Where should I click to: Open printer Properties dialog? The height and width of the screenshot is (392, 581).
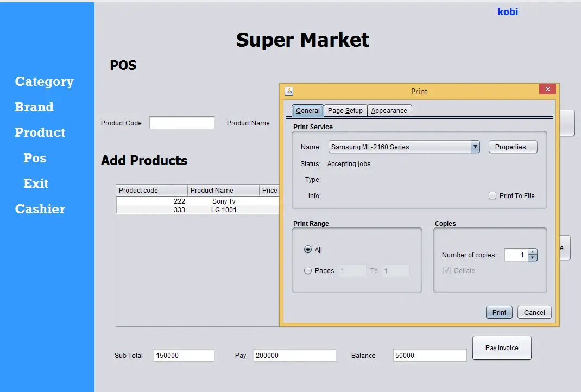click(x=513, y=147)
